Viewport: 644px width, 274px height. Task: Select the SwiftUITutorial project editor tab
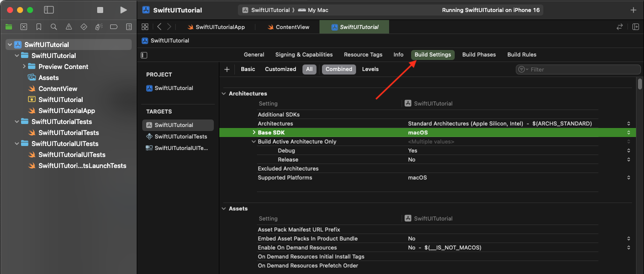tap(355, 27)
